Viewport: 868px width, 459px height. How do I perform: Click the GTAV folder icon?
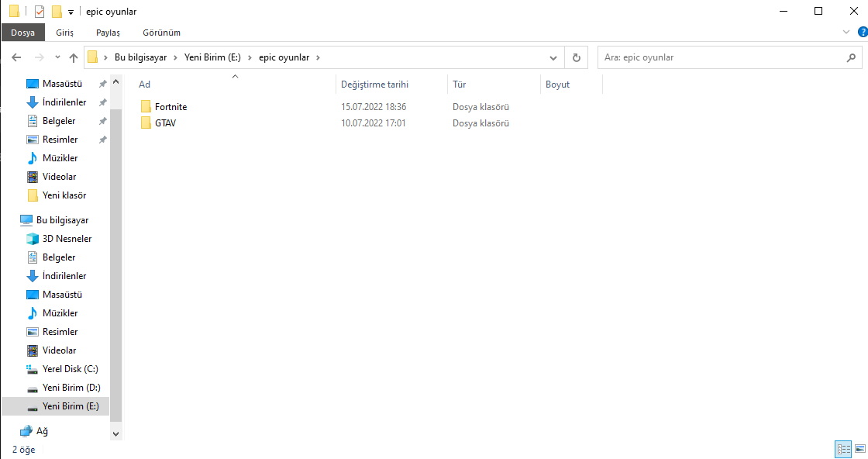[x=146, y=123]
